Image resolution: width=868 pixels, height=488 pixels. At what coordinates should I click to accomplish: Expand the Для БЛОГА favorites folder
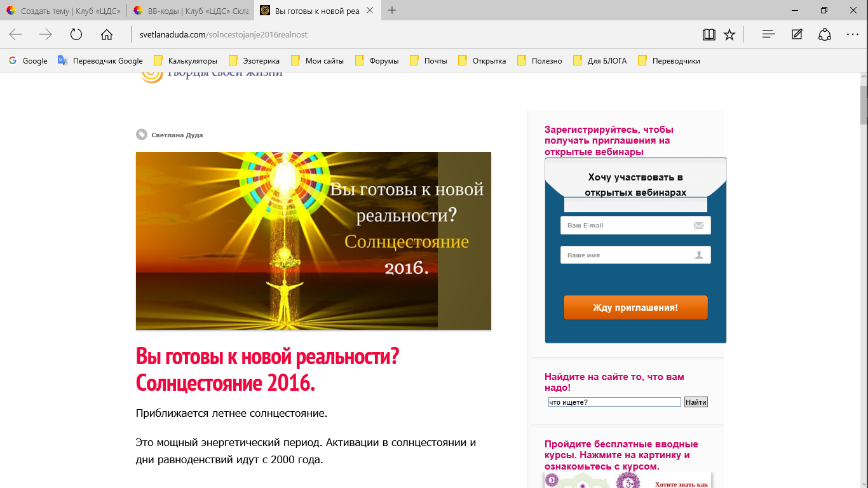pos(600,61)
